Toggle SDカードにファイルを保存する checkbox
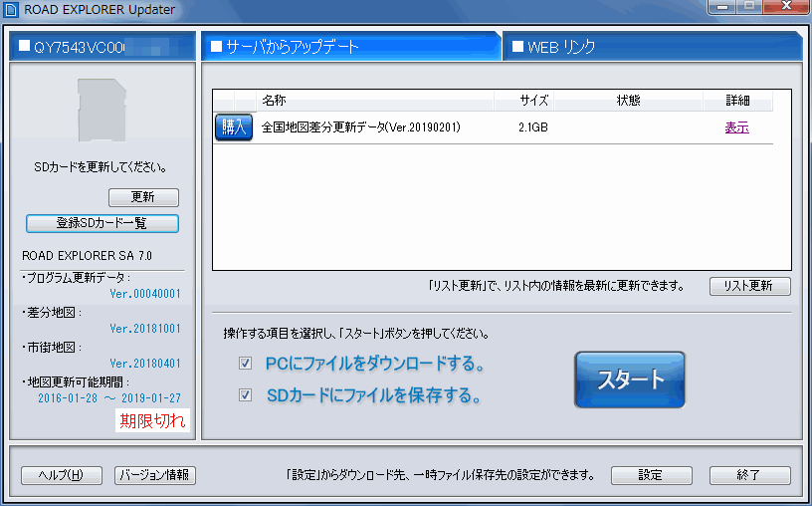812x506 pixels. pyautogui.click(x=245, y=395)
